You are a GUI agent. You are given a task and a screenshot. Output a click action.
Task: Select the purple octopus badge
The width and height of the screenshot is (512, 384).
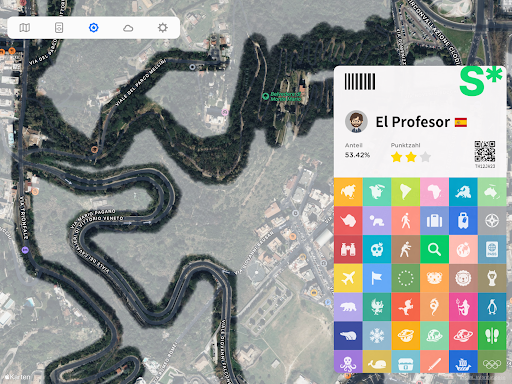point(348,361)
